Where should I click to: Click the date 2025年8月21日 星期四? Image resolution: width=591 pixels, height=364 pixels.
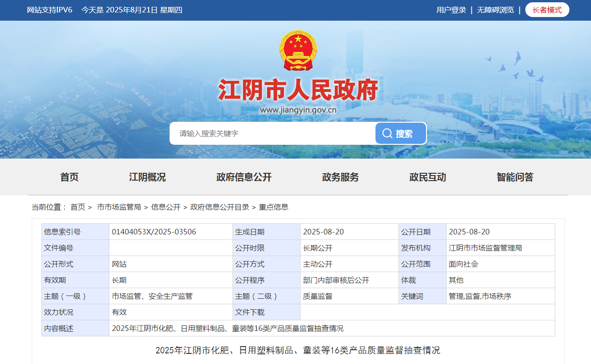pyautogui.click(x=144, y=10)
